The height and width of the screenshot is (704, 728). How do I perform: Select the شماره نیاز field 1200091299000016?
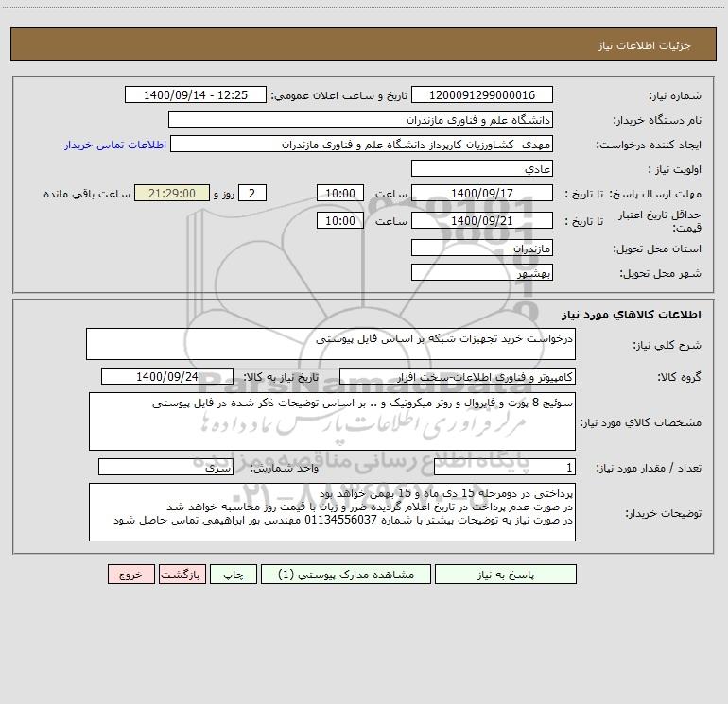[x=482, y=94]
